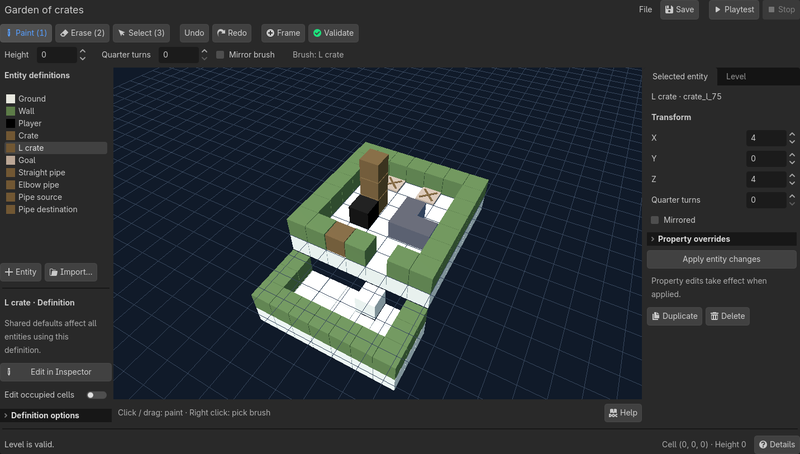Click Edit in Inspector
This screenshot has height=454, width=800.
point(56,372)
